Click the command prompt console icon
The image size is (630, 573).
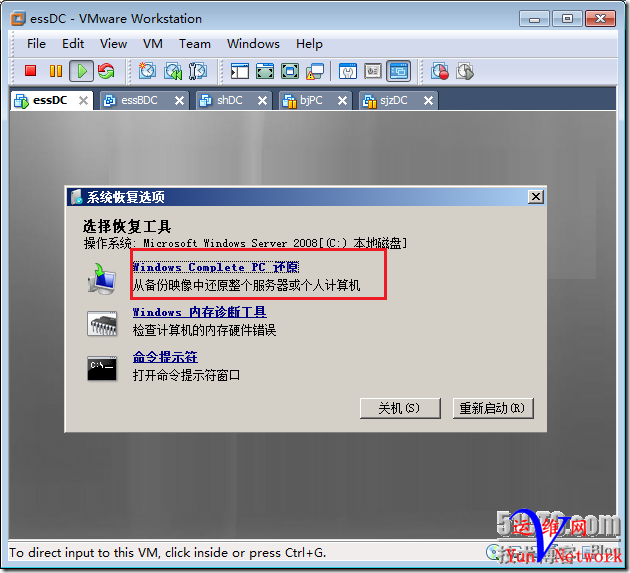click(102, 368)
